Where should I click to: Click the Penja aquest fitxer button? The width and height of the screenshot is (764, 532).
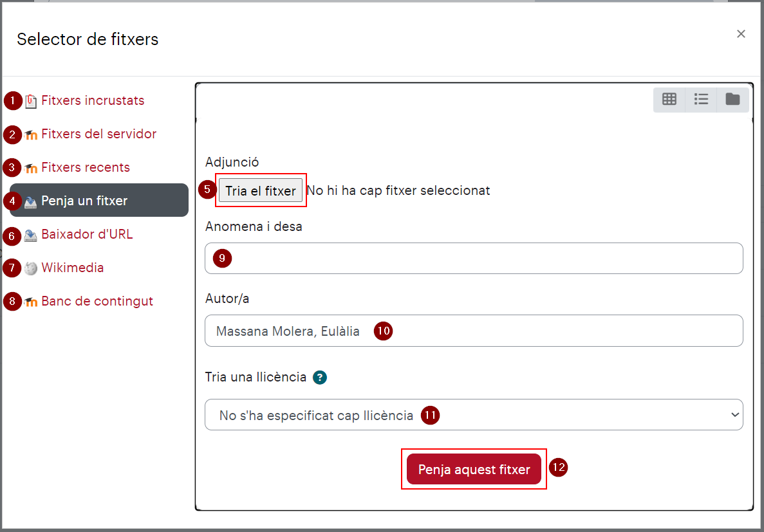click(474, 469)
